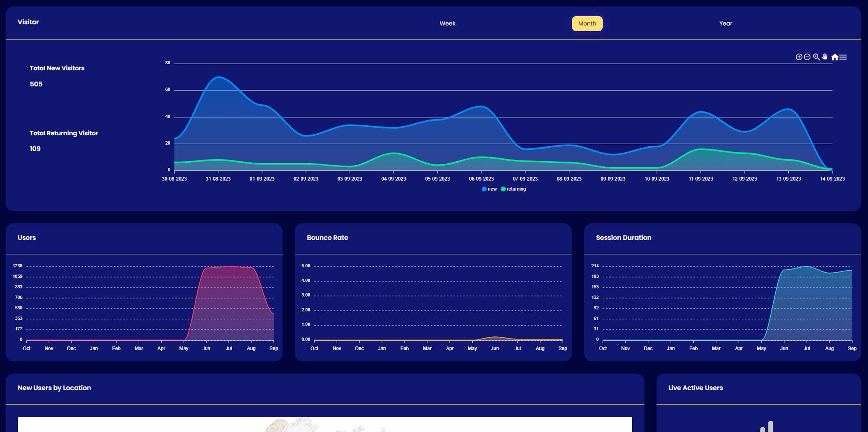868x432 pixels.
Task: Click the '530' y-axis label in Users chart
Action: [x=18, y=308]
